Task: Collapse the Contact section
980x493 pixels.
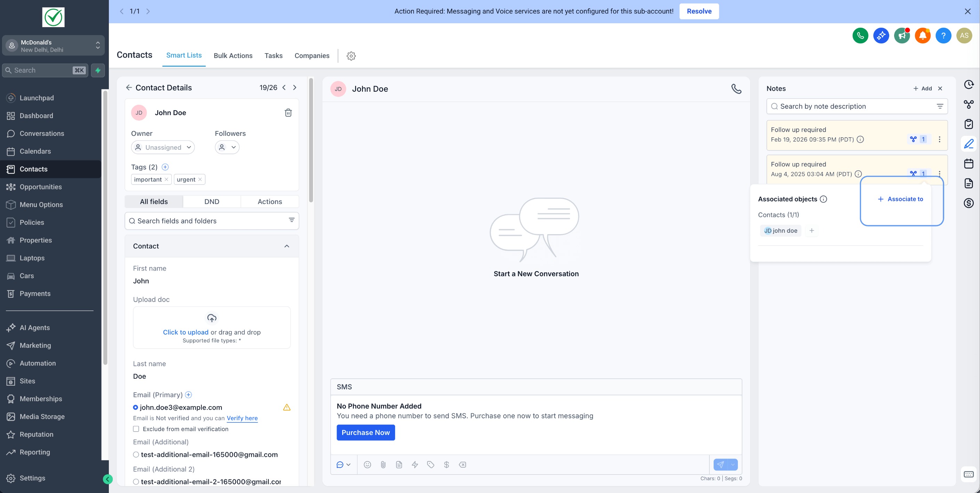Action: coord(287,246)
